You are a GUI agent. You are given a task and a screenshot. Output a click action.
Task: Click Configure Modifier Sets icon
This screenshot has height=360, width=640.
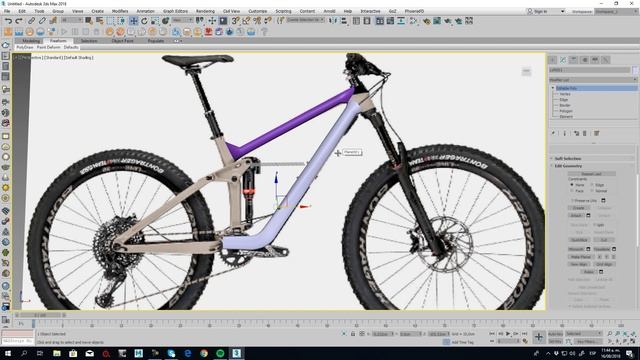point(597,133)
